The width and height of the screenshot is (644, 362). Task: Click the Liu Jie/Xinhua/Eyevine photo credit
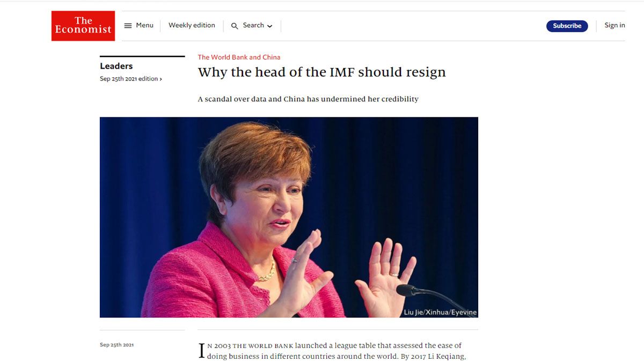coord(440,312)
